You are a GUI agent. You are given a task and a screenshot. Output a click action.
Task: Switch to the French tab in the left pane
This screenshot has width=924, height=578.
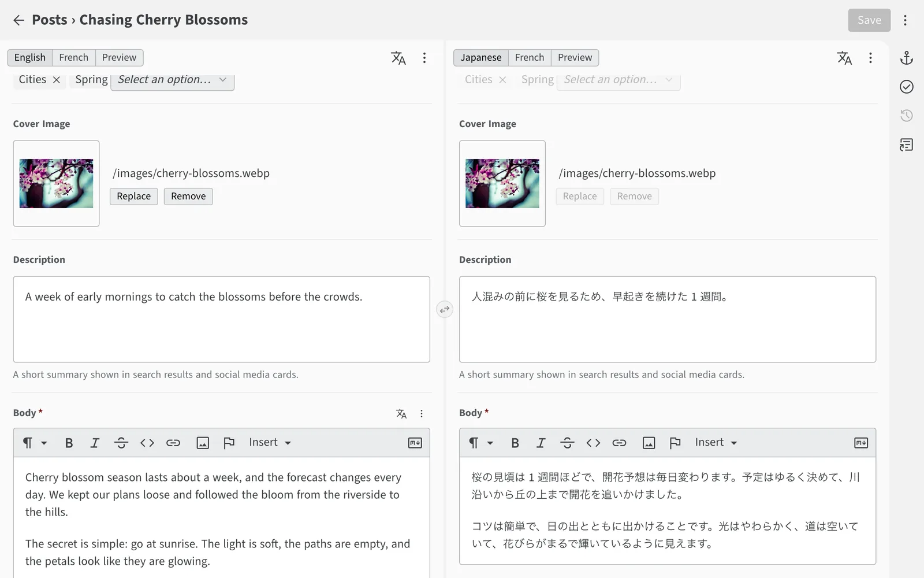pyautogui.click(x=74, y=58)
